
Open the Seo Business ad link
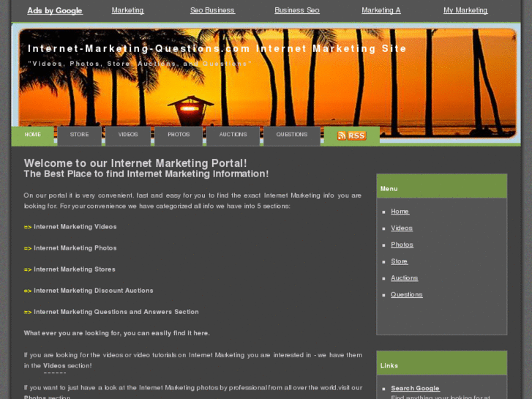pyautogui.click(x=212, y=10)
